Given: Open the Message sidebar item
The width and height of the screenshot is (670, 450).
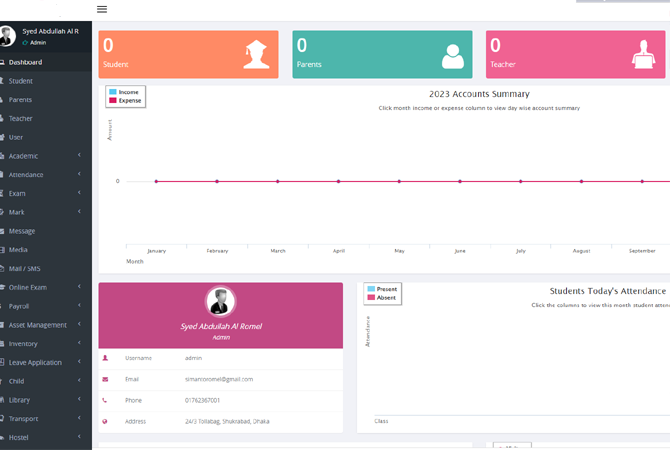Looking at the screenshot, I should coord(22,231).
